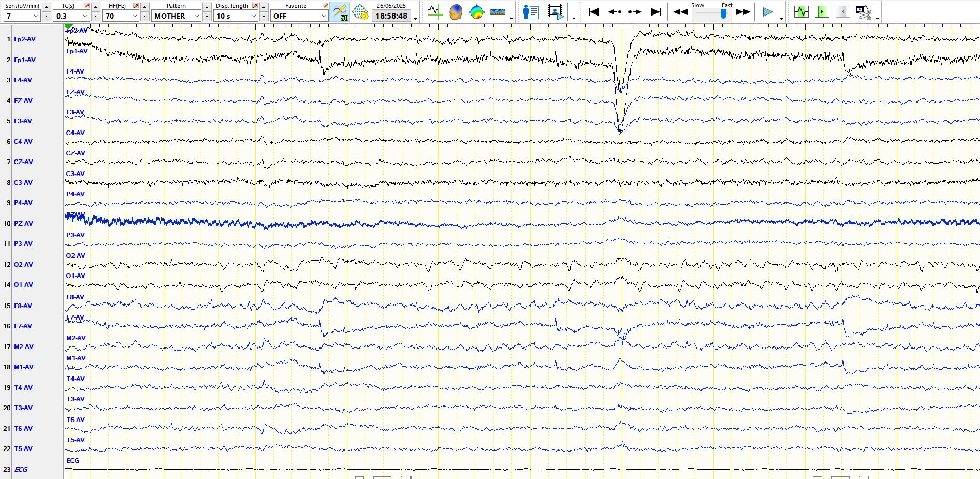Click the 26/06/2025 date text

point(391,6)
